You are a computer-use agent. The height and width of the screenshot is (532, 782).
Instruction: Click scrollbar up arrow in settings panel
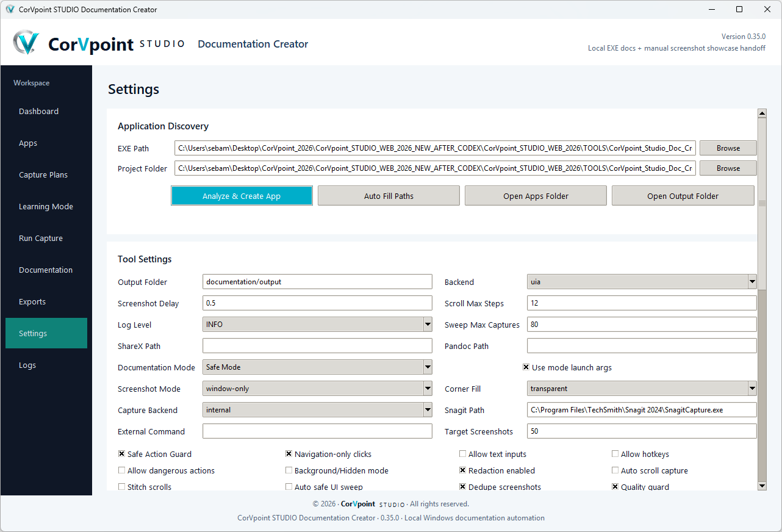pos(762,113)
